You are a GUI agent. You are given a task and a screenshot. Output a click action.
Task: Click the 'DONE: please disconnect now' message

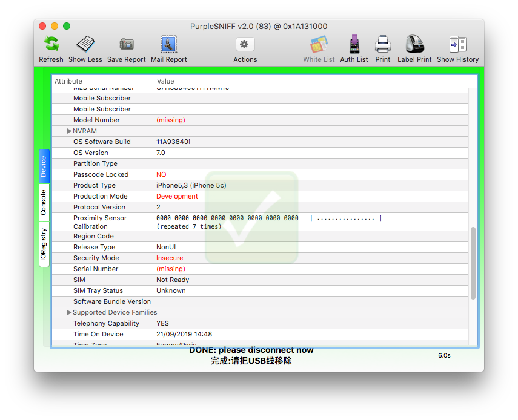coord(251,350)
